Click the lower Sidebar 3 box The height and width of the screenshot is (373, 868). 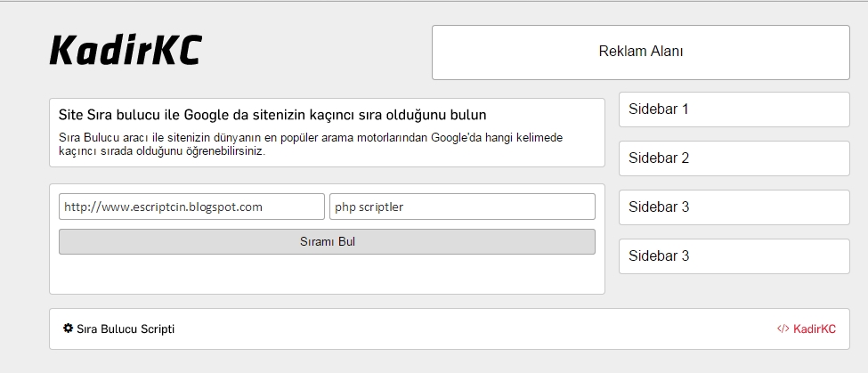click(734, 256)
